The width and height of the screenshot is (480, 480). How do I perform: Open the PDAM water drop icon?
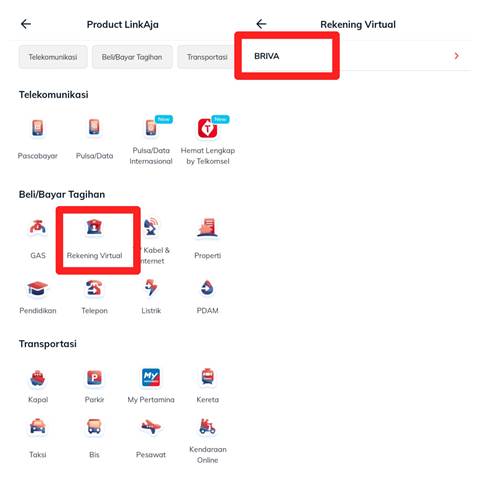point(207,288)
